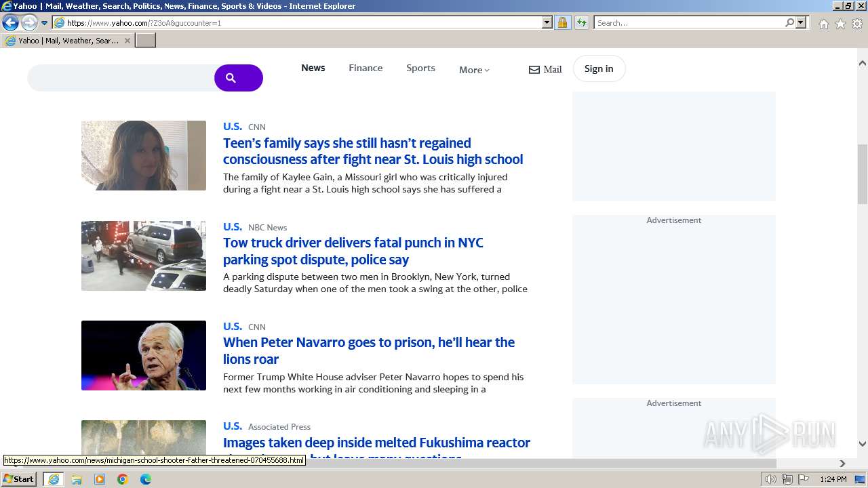The image size is (868, 488).
Task: Click the address bar URL field
Action: [x=297, y=23]
